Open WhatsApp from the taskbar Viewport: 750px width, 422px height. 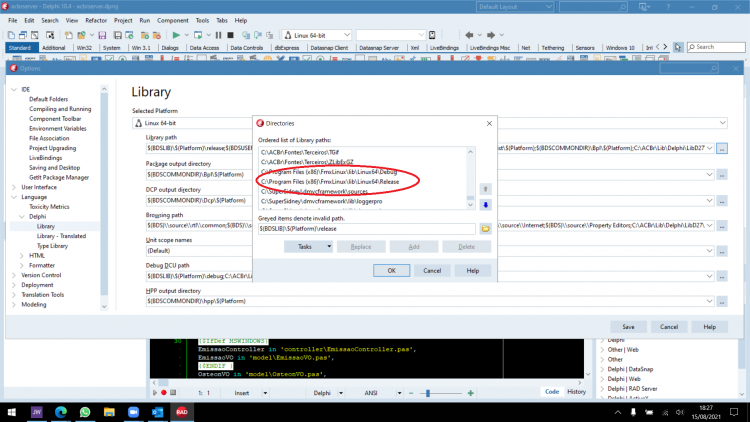coord(85,412)
